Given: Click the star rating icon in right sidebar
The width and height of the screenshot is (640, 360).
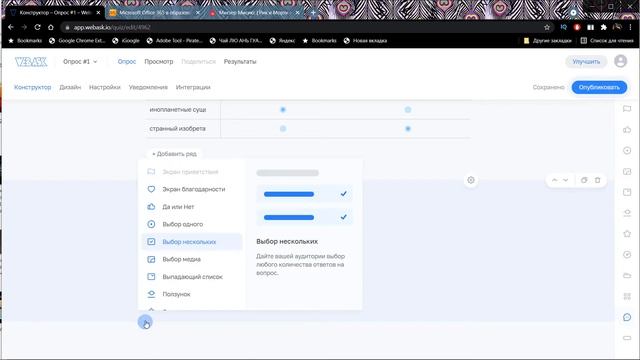Looking at the screenshot, I should (627, 234).
